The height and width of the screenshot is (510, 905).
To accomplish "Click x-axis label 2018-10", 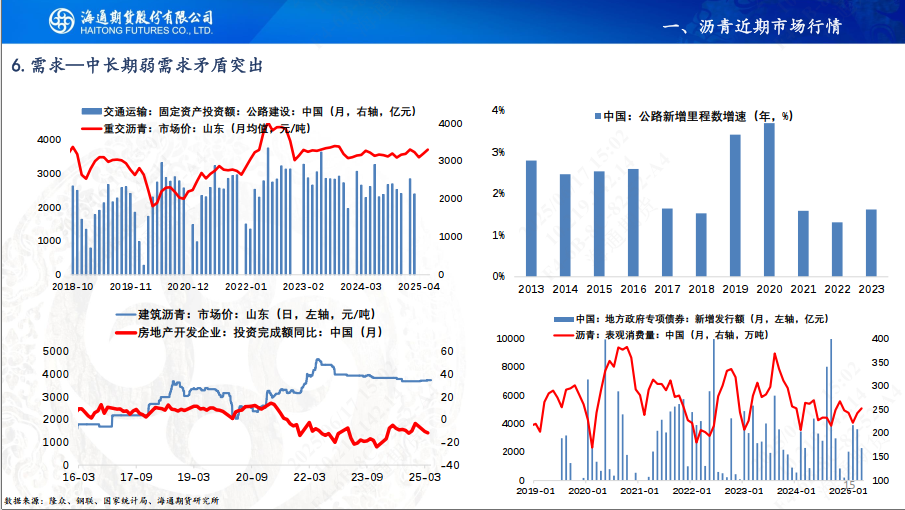I will click(x=73, y=287).
